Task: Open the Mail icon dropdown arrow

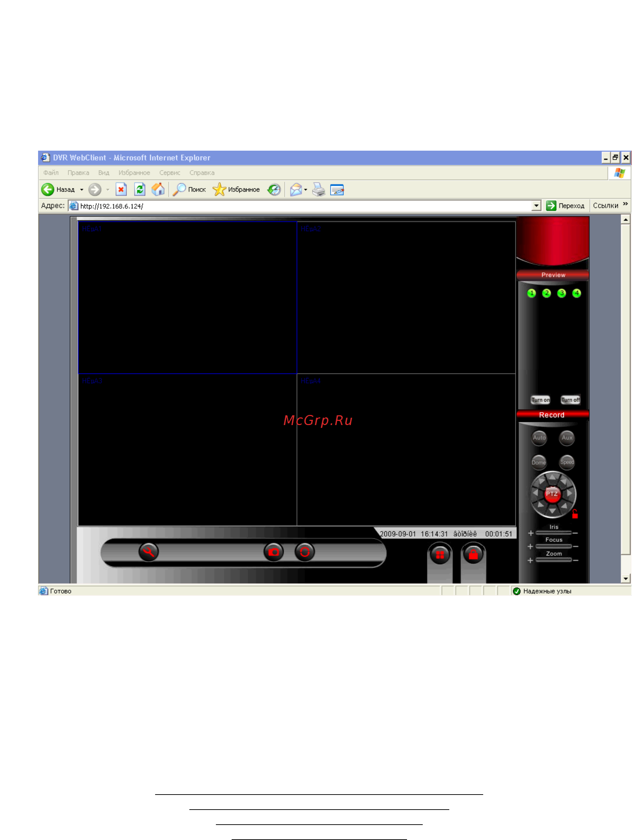Action: click(306, 189)
